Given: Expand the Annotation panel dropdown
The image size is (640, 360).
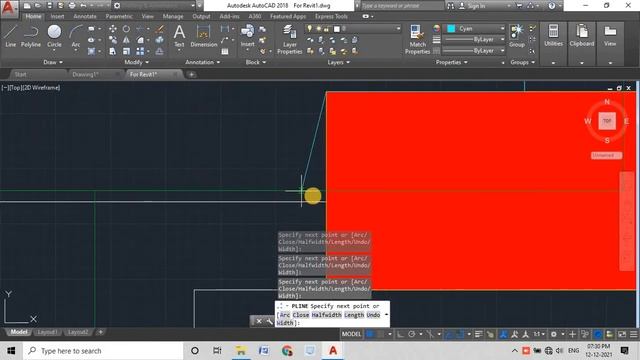Looking at the screenshot, I should pos(203,62).
